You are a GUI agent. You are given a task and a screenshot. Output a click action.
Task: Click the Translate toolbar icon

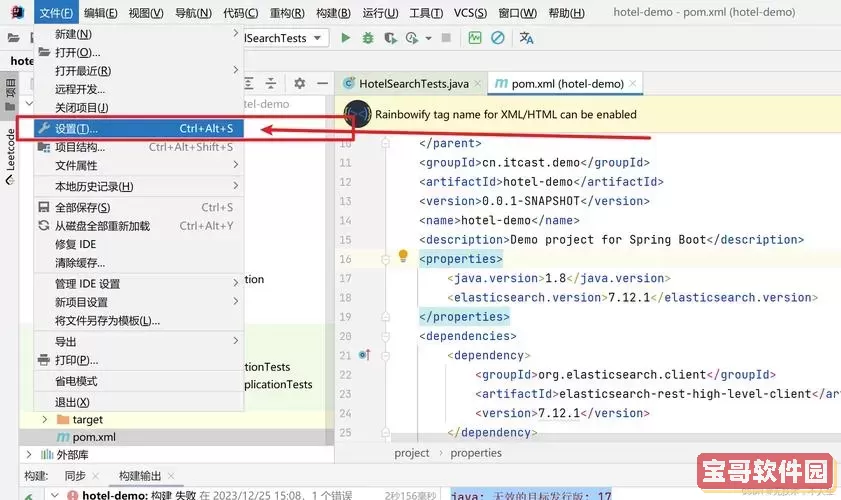pos(526,38)
